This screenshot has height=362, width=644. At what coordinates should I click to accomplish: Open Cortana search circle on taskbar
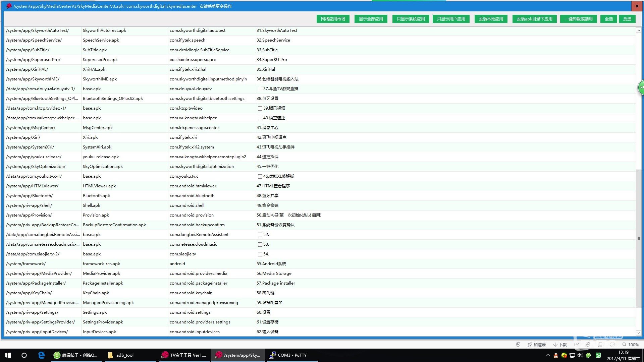[24, 355]
